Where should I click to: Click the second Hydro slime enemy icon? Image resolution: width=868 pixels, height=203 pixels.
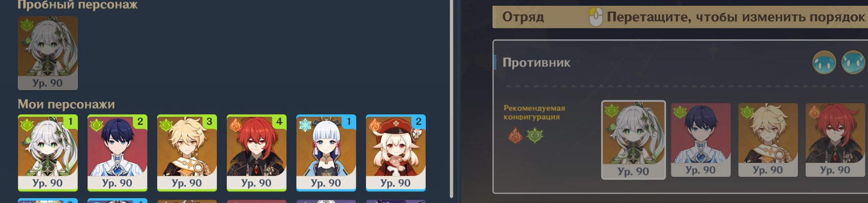point(854,62)
